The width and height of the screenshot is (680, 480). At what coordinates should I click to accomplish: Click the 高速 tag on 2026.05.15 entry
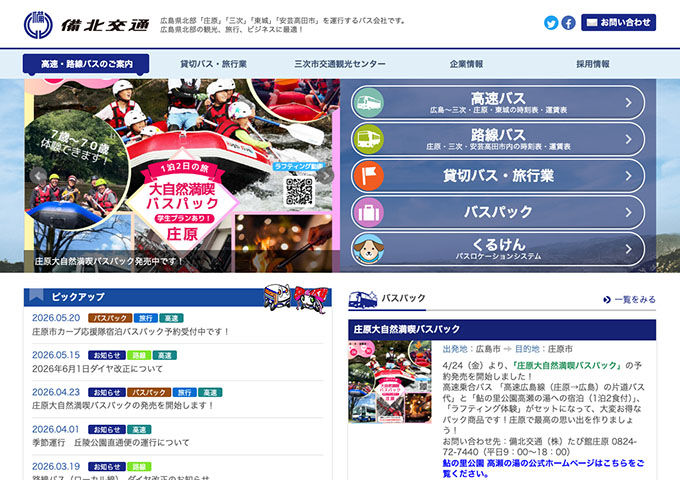point(165,356)
